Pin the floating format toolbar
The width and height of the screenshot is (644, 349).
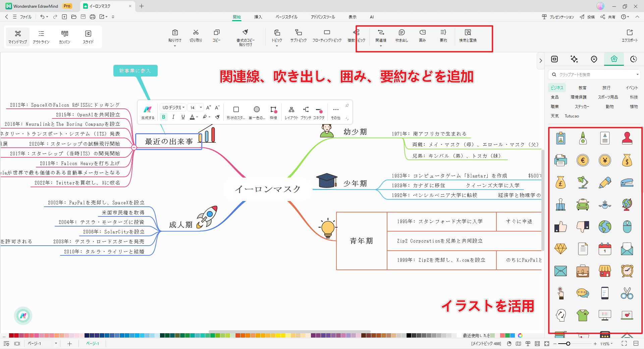tap(347, 105)
